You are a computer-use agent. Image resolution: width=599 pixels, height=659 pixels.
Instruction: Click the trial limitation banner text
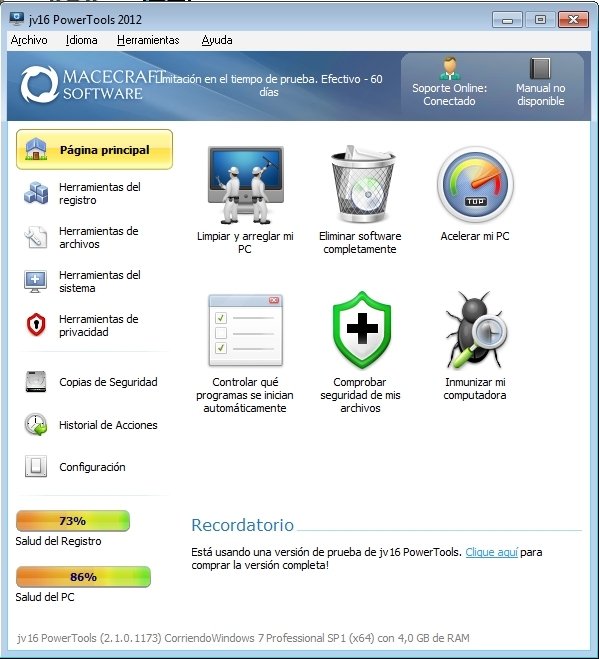pyautogui.click(x=269, y=85)
